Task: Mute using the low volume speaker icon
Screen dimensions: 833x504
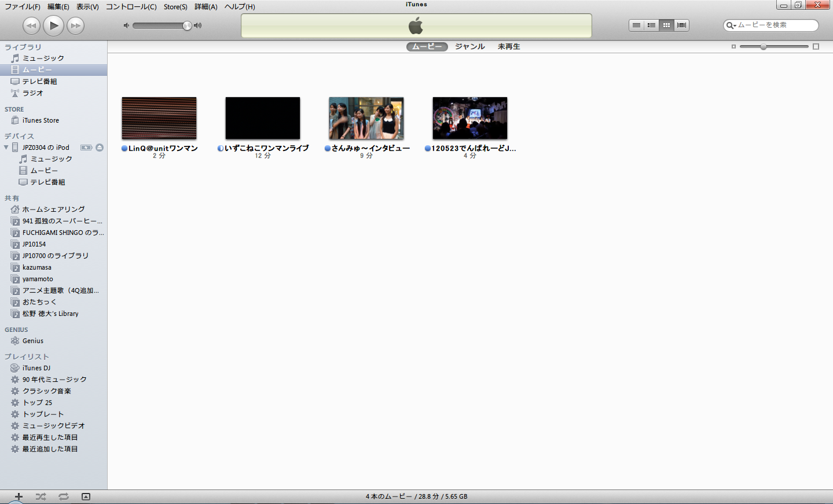Action: coord(126,25)
